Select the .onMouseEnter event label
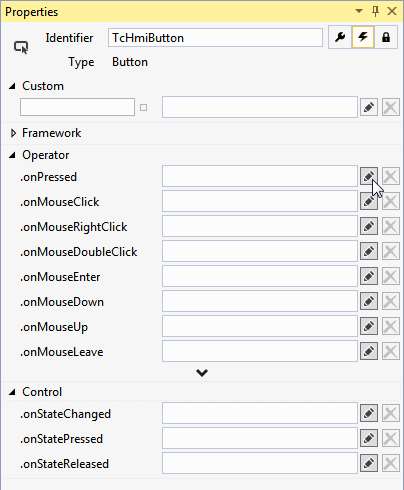404x490 pixels. pyautogui.click(x=60, y=277)
